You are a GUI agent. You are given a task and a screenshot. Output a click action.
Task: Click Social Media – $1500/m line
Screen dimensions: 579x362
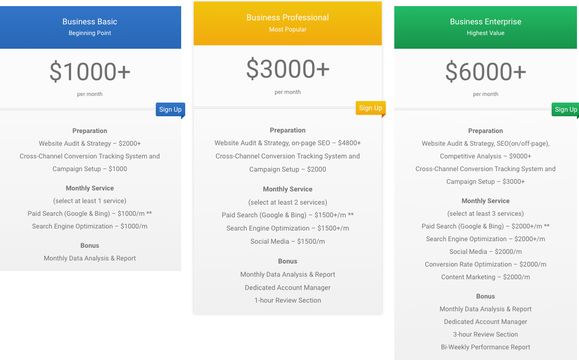[x=288, y=242]
